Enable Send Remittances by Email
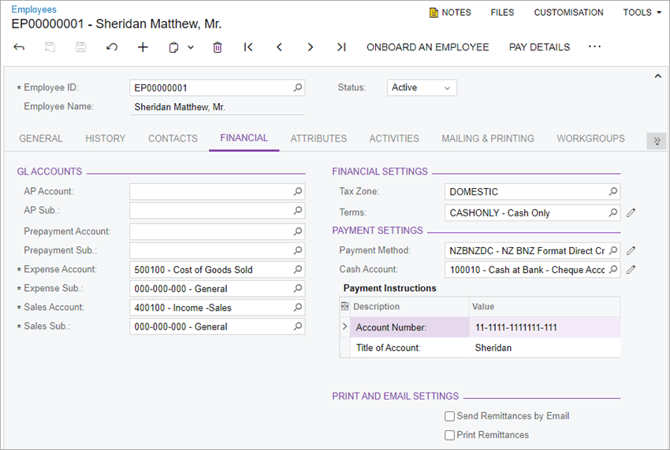The image size is (670, 450). click(x=450, y=416)
